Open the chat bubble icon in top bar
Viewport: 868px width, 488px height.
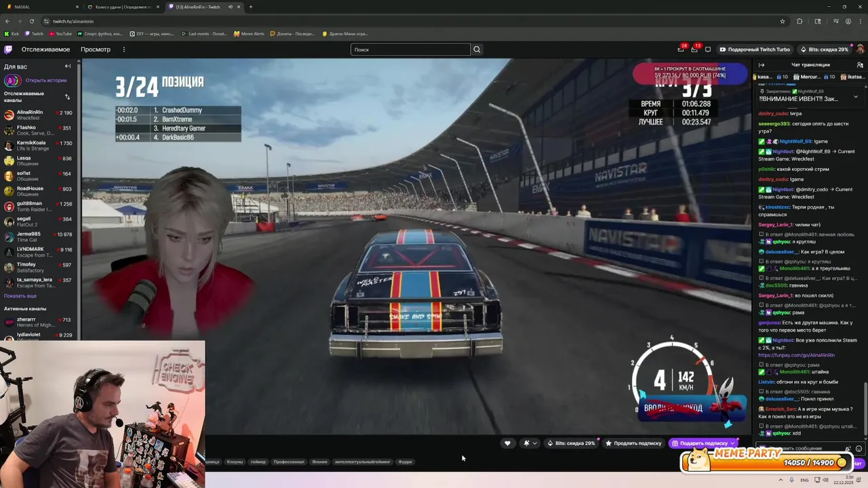[x=708, y=49]
